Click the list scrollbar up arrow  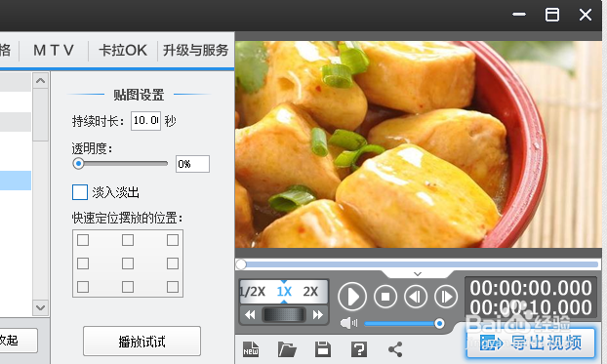click(40, 81)
